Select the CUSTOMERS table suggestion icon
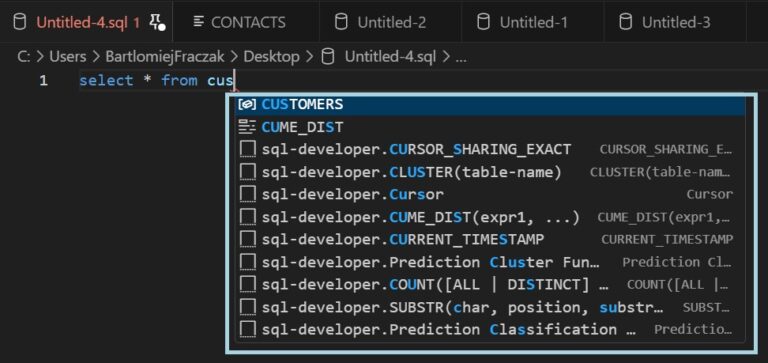This screenshot has width=768, height=363. click(246, 104)
